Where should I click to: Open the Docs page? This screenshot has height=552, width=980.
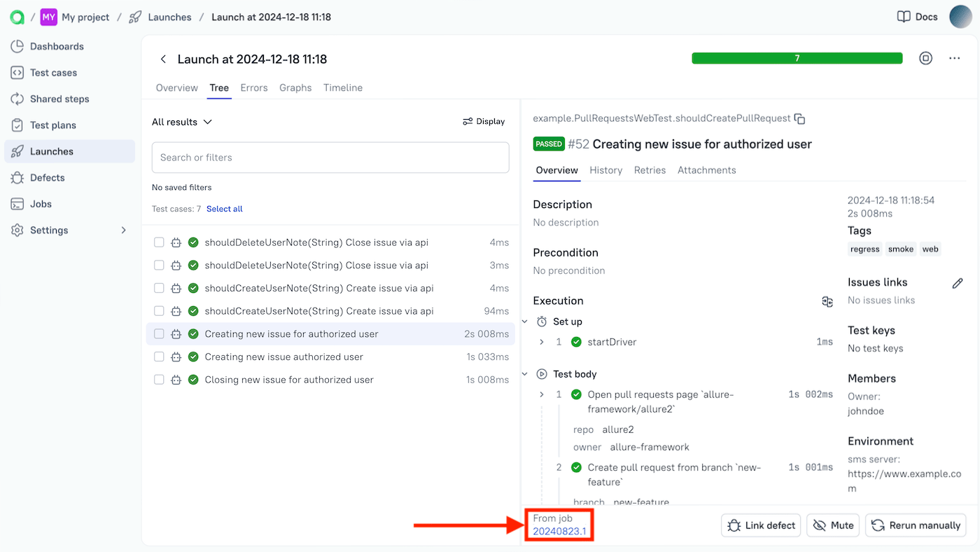(x=917, y=16)
